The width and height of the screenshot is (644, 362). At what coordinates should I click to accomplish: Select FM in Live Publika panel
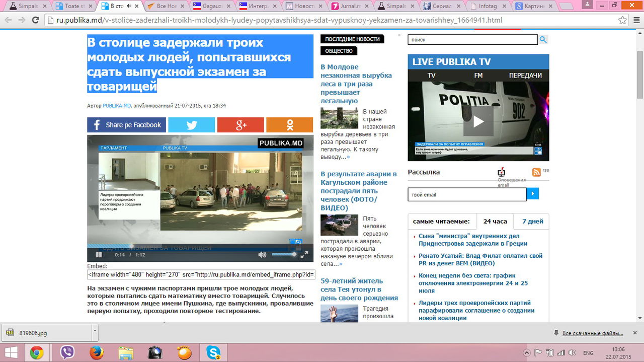[x=478, y=76]
